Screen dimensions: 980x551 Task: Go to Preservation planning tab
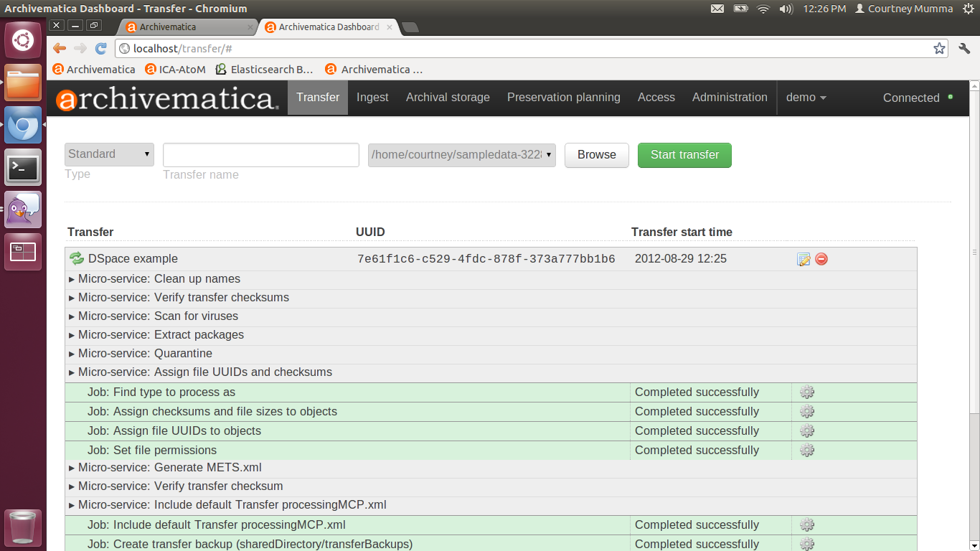pyautogui.click(x=563, y=98)
